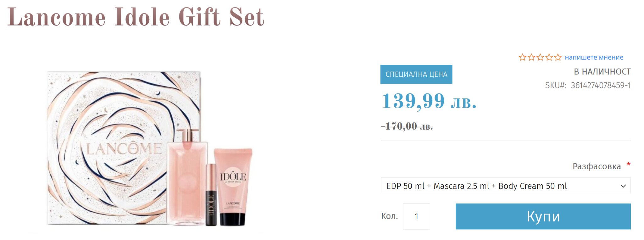Image resolution: width=644 pixels, height=240 pixels.
Task: Click the small Idôle mascara in the image
Action: point(211,195)
